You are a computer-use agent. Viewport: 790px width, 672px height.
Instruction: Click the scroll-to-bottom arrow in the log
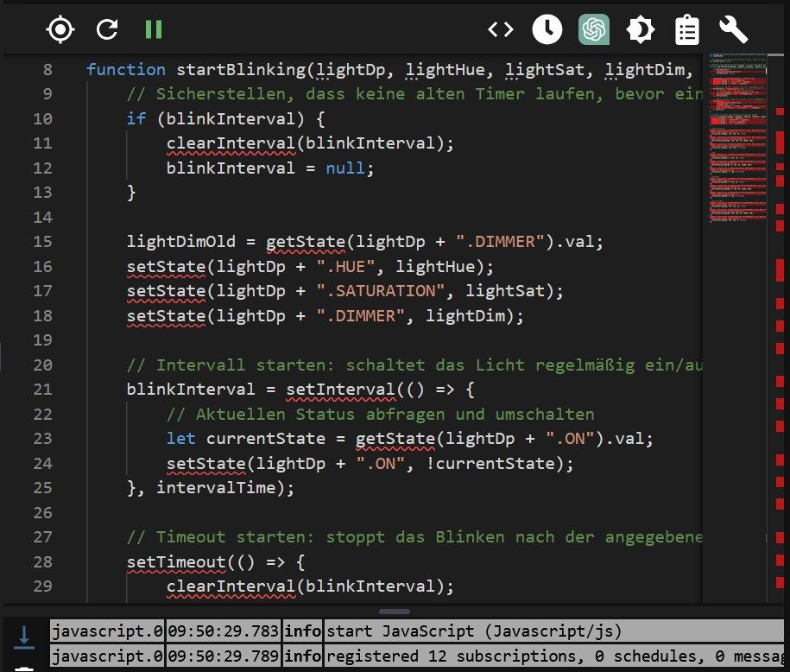pyautogui.click(x=25, y=637)
